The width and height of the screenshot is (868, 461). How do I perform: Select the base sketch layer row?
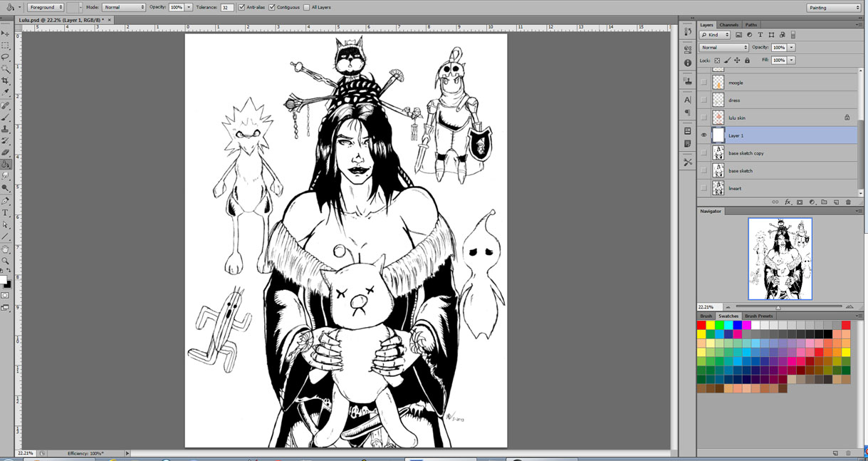778,171
